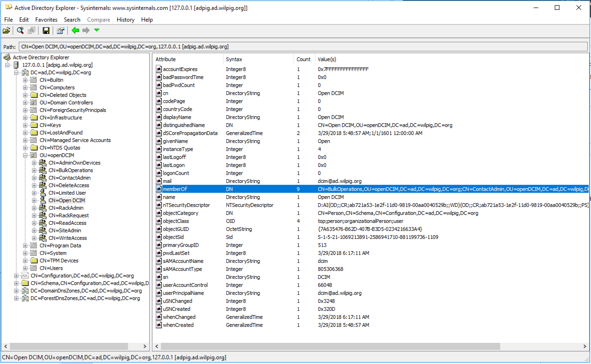
Task: Click the attribute pane horizontal scrollbar thumb
Action: tap(330, 346)
